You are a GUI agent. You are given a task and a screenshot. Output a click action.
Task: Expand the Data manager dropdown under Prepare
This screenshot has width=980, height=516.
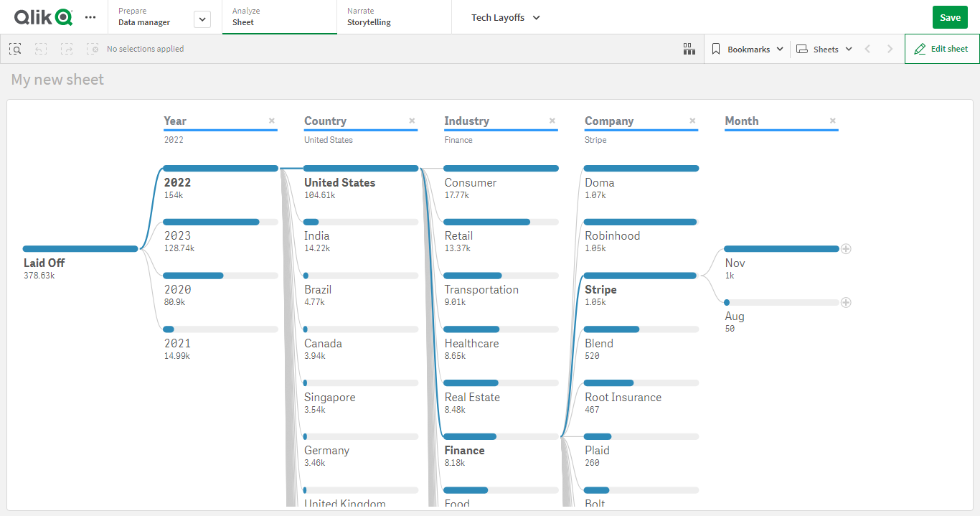[202, 19]
